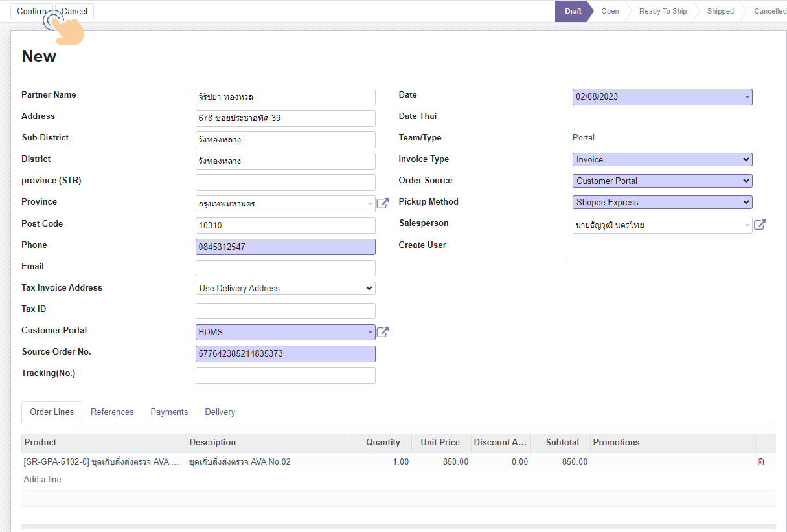Click the Cancel button

tap(74, 11)
